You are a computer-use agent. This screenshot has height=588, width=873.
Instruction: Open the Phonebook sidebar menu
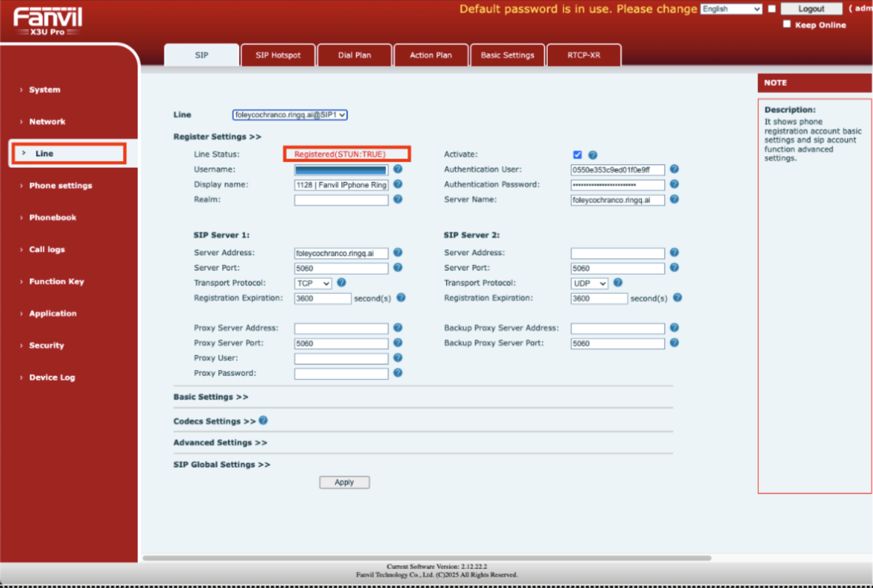[x=52, y=217]
